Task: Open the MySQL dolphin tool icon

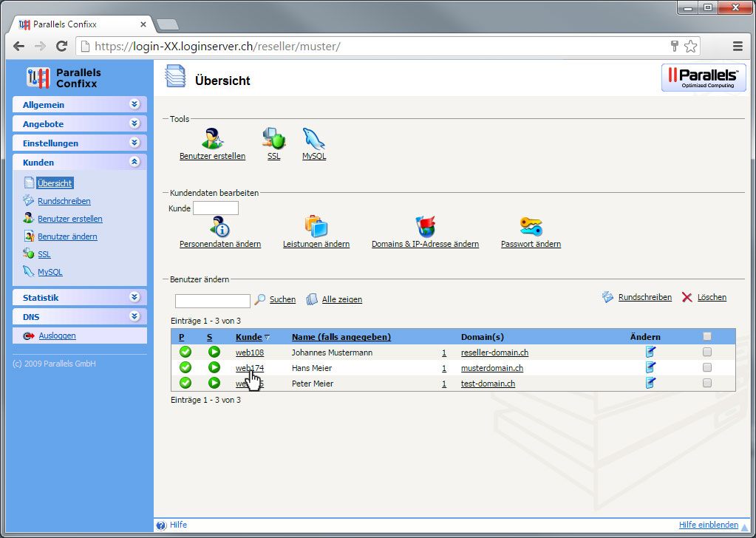Action: coord(314,139)
